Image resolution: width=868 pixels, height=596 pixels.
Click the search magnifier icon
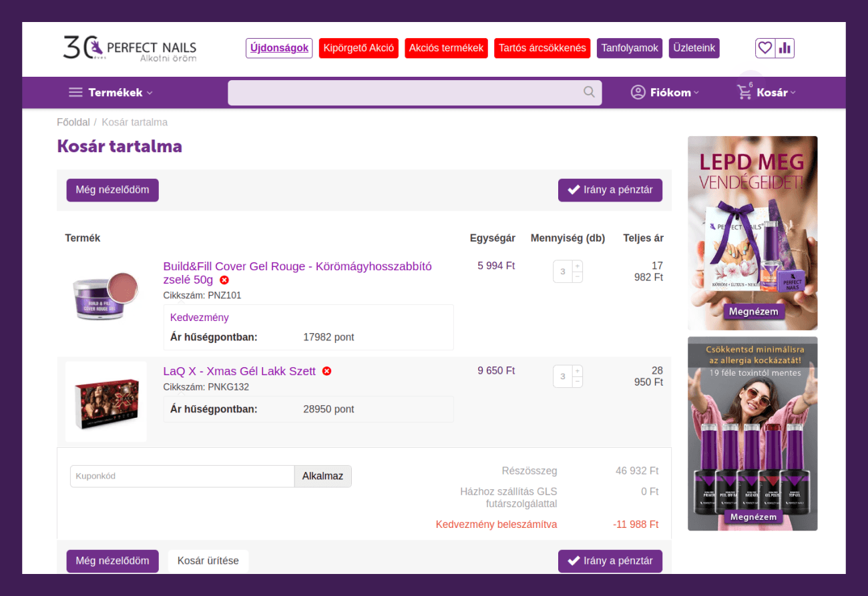[589, 92]
